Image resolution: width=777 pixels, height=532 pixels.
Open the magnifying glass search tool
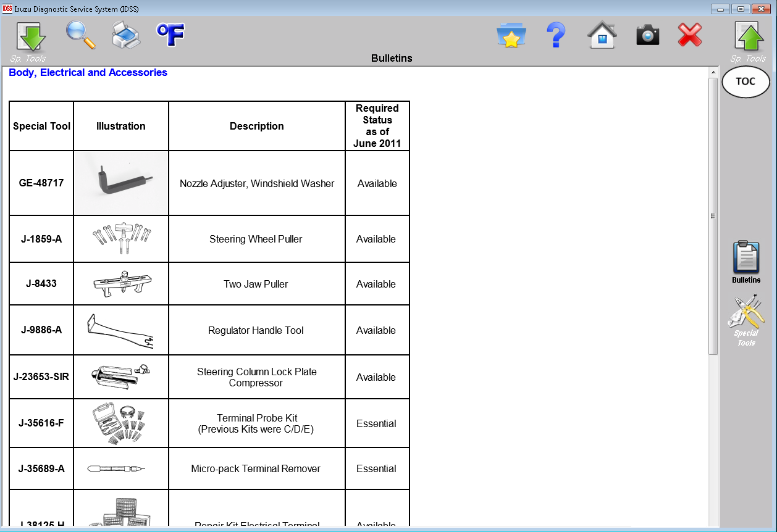coord(81,35)
